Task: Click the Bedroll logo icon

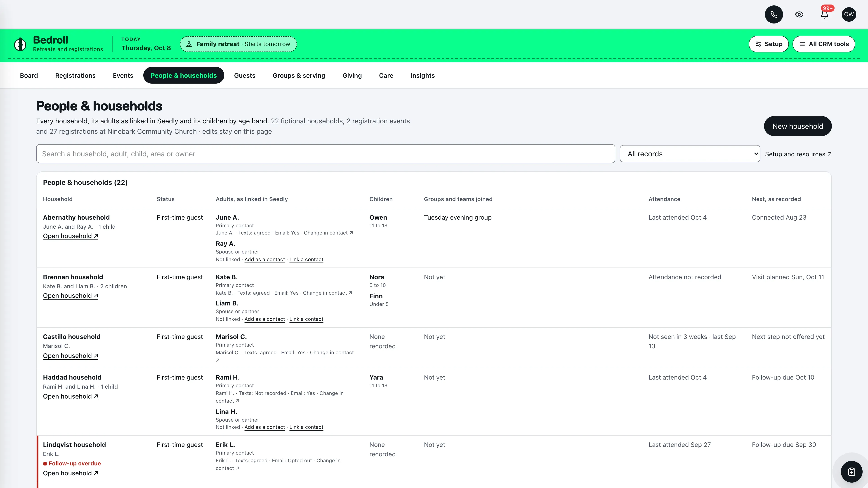Action: pos(20,44)
